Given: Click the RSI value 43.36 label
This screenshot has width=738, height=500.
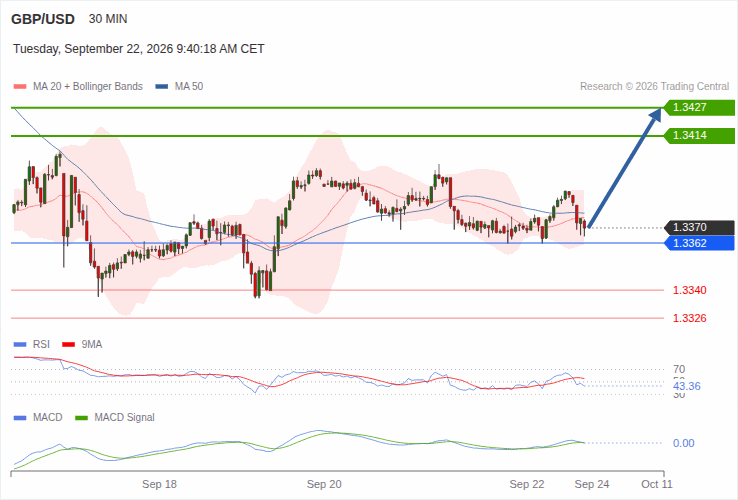Looking at the screenshot, I should [687, 387].
